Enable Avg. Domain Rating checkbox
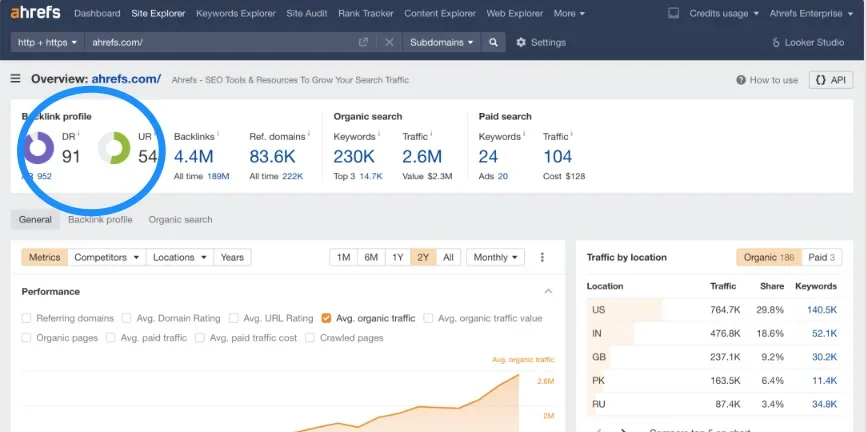The height and width of the screenshot is (432, 866). [x=126, y=318]
